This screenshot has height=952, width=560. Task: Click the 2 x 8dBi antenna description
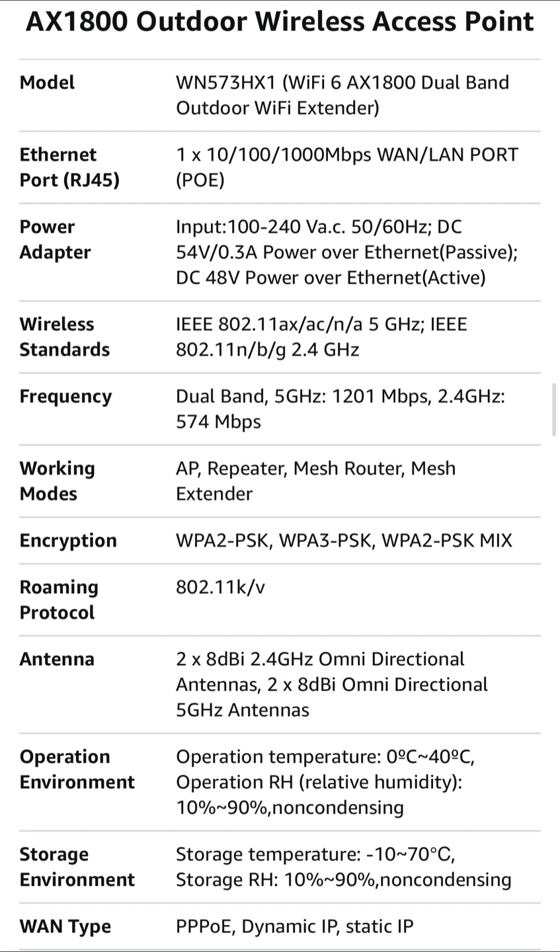(332, 684)
